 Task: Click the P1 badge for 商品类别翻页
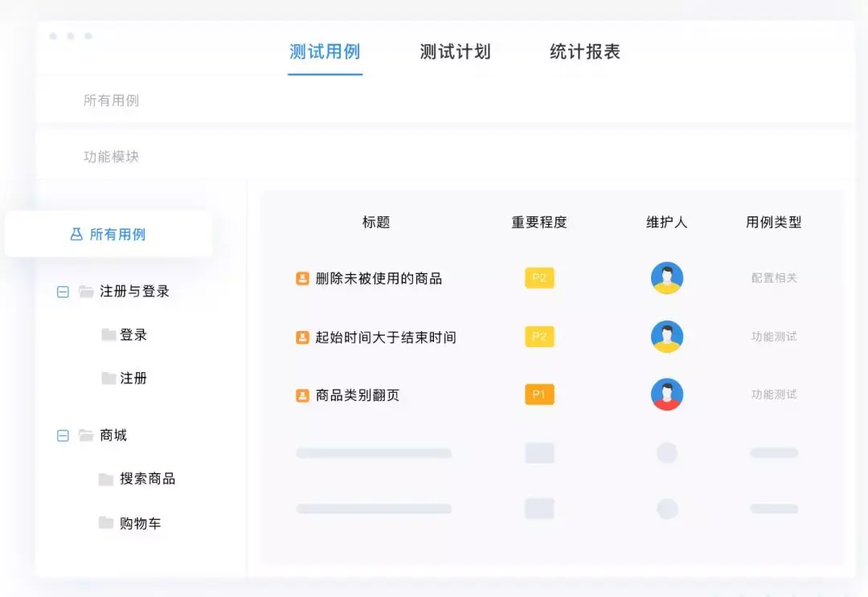coord(540,395)
